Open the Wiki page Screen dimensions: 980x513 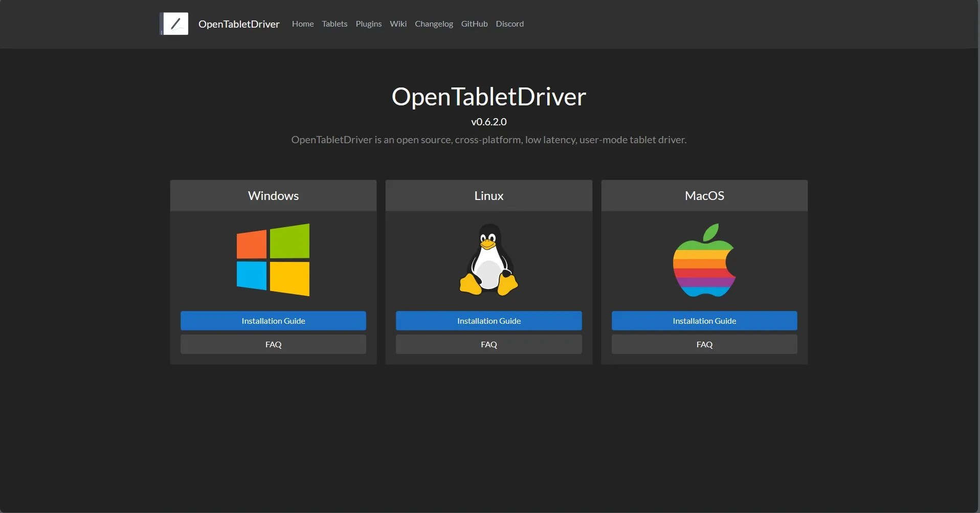pos(398,24)
